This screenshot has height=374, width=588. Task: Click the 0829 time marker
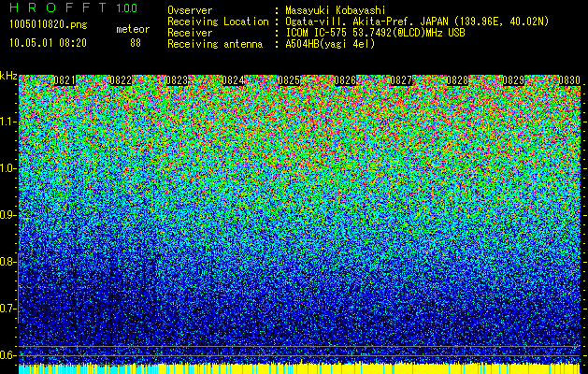point(514,80)
